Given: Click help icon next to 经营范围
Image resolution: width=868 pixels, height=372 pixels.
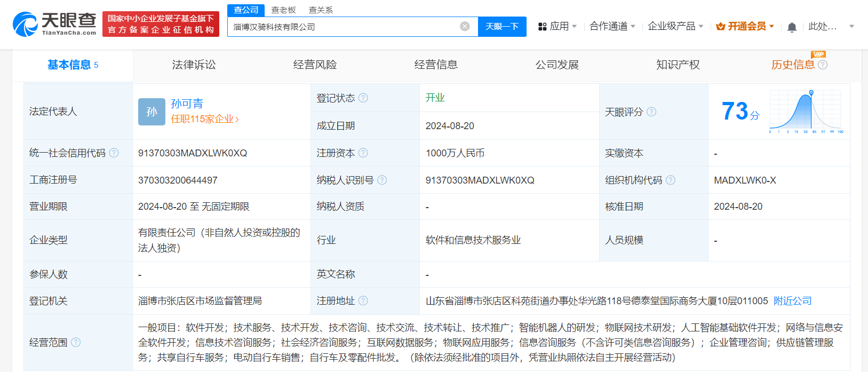Looking at the screenshot, I should [x=76, y=343].
